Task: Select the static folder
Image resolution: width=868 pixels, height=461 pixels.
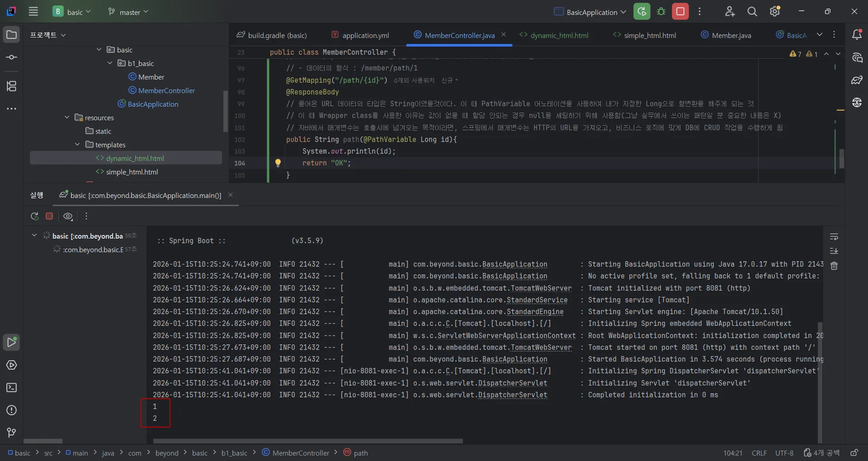Action: click(x=99, y=131)
